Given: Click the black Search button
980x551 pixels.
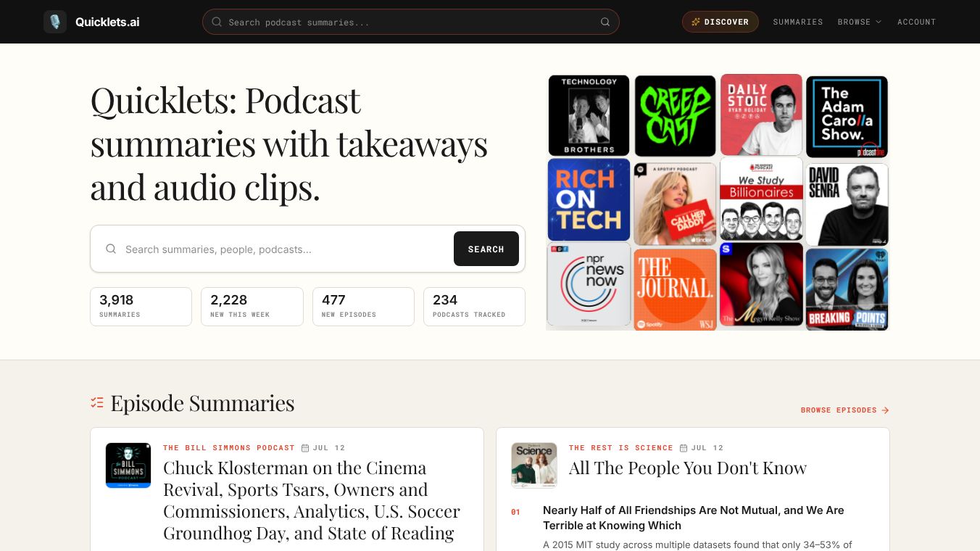Looking at the screenshot, I should 486,249.
